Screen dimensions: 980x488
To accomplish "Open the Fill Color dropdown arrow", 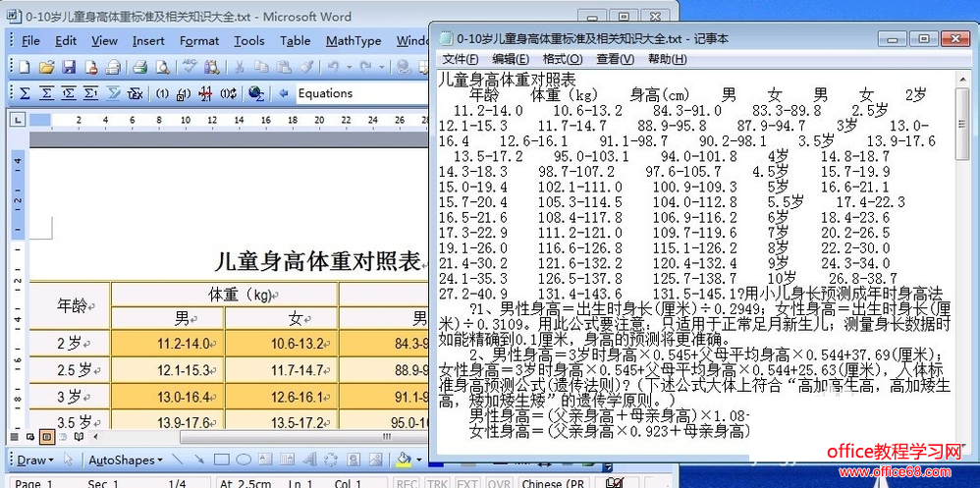I will tap(417, 461).
